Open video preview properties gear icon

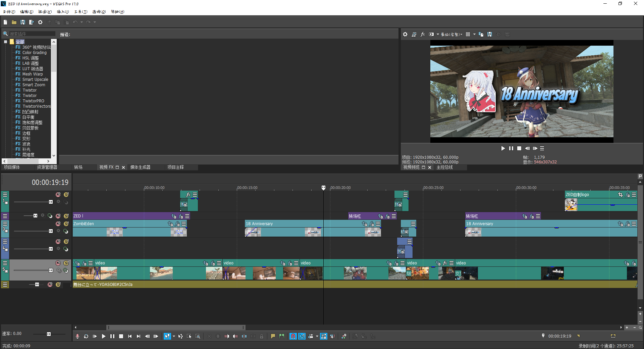tap(405, 34)
